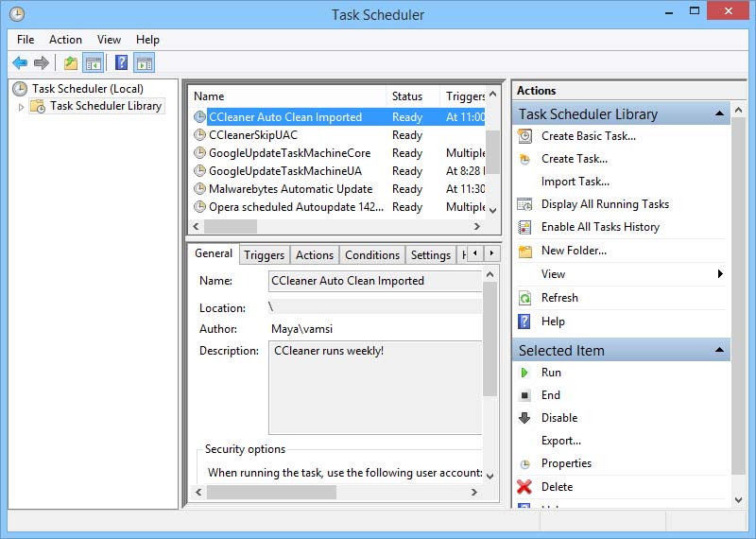Click Enable All Tasks History link
Image resolution: width=756 pixels, height=539 pixels.
click(600, 227)
